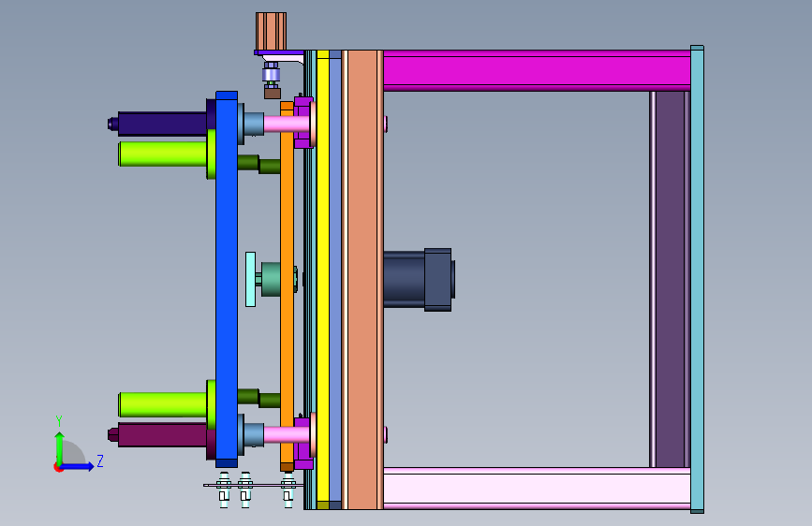Select the upper lime green cylinder
812x526 pixels.
(163, 153)
